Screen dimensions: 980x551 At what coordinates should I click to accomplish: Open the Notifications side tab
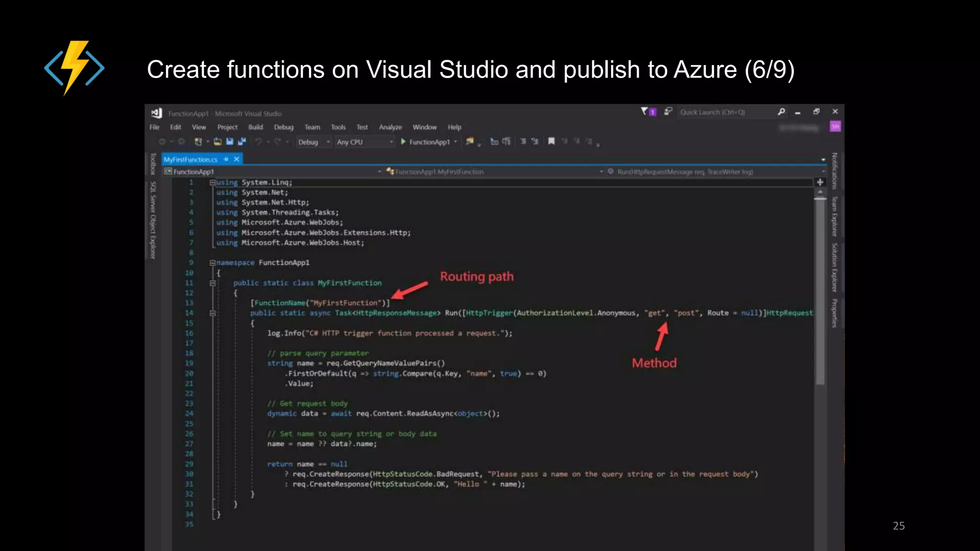tap(834, 171)
